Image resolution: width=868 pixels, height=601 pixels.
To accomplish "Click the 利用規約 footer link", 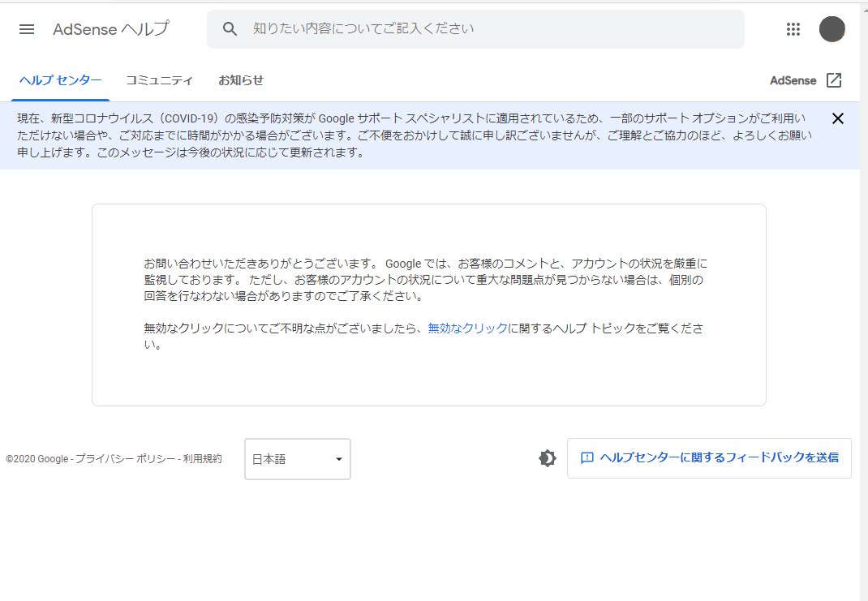I will point(202,459).
